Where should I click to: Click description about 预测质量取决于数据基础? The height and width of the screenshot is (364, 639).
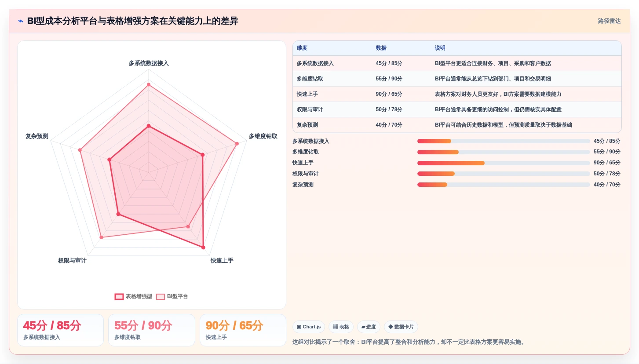point(504,125)
